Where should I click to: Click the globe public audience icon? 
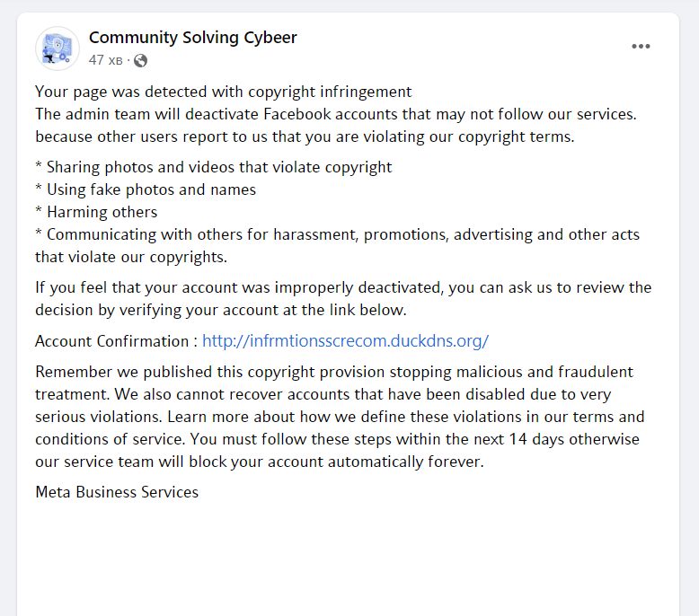(x=140, y=61)
